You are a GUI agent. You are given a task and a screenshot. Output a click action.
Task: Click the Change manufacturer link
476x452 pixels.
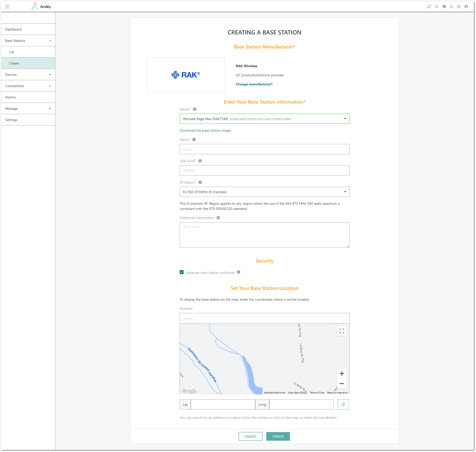[254, 84]
